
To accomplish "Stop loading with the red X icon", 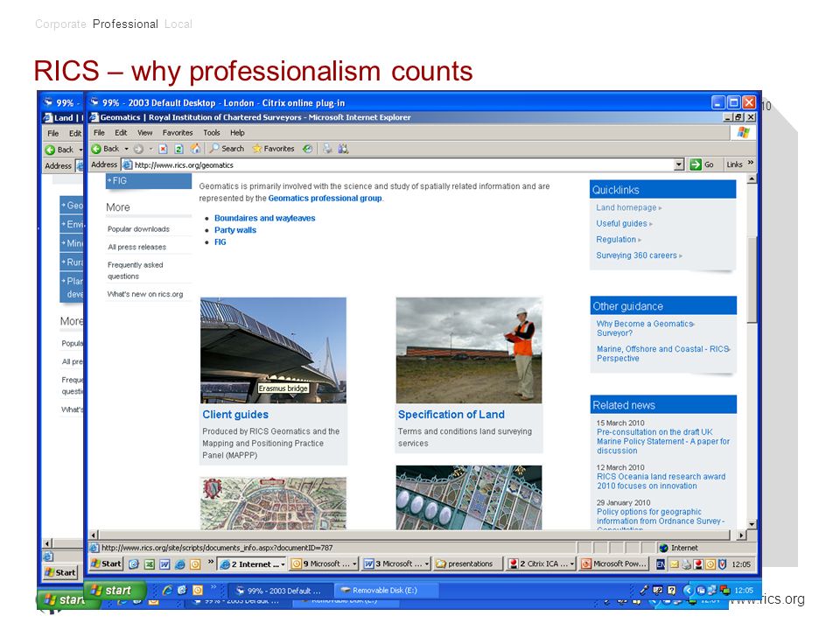I will tap(163, 149).
